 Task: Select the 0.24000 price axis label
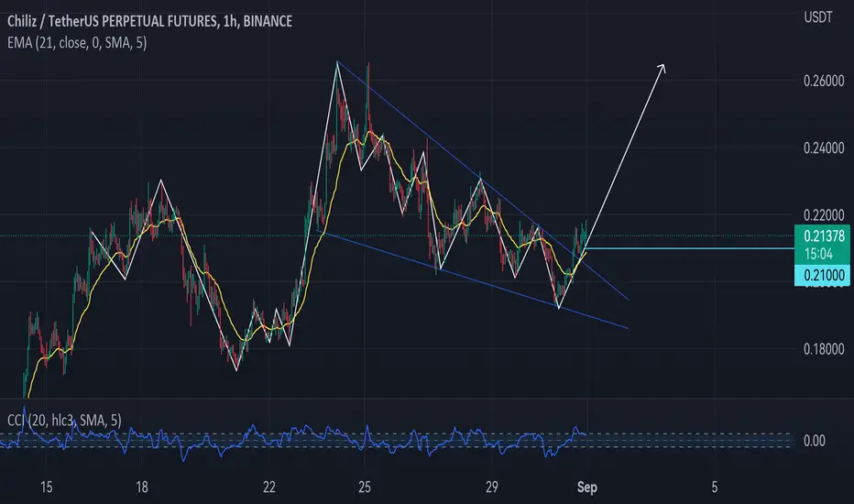tap(824, 148)
